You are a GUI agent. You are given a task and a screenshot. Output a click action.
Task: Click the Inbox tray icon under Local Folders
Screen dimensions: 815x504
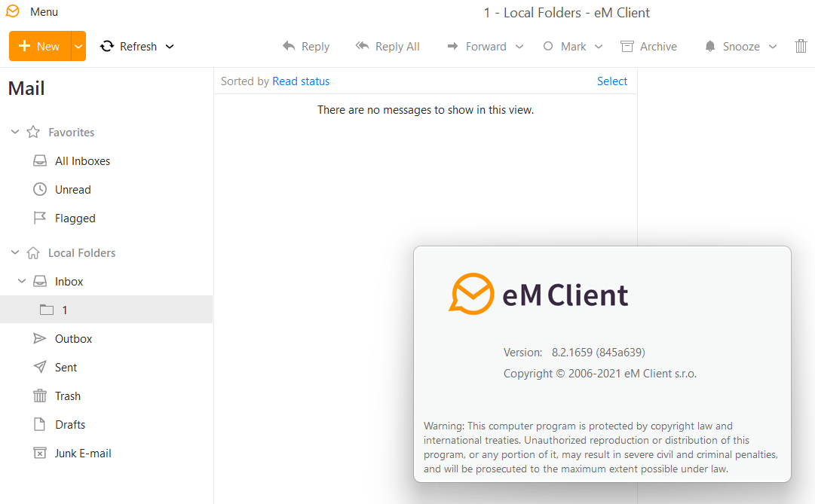click(x=40, y=281)
